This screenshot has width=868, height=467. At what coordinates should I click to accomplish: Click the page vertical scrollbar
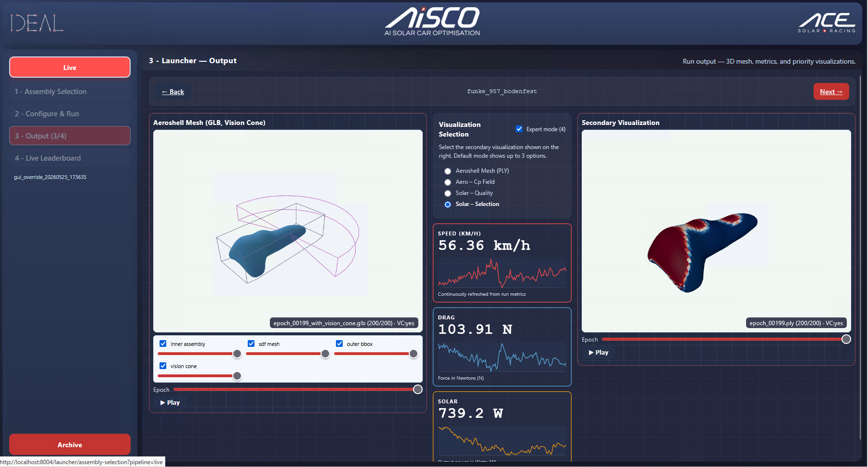[x=860, y=257]
